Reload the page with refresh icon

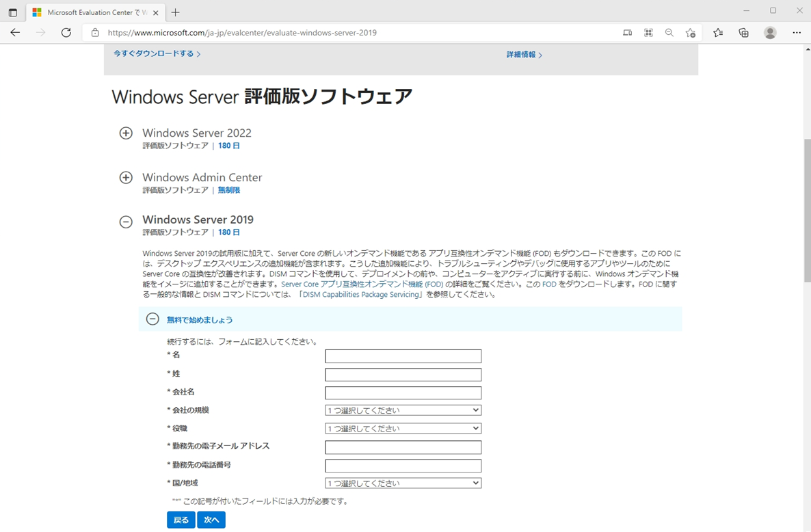tap(66, 33)
